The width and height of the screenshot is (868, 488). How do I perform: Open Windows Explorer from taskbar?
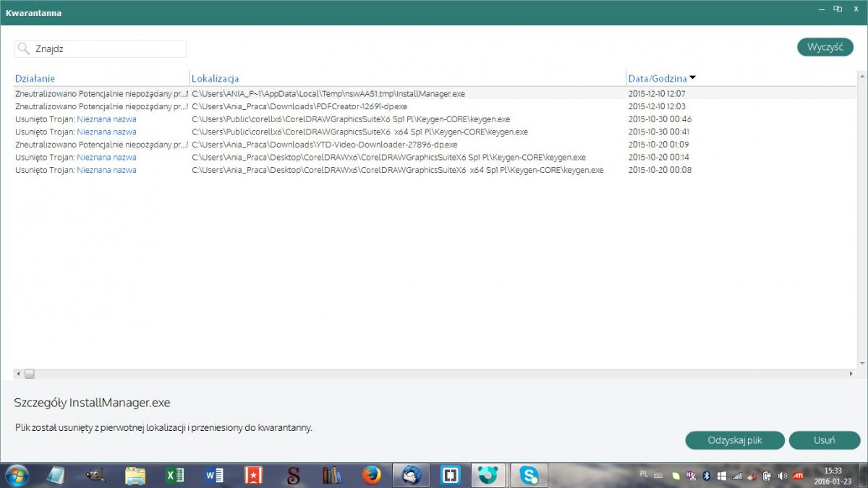pos(135,475)
